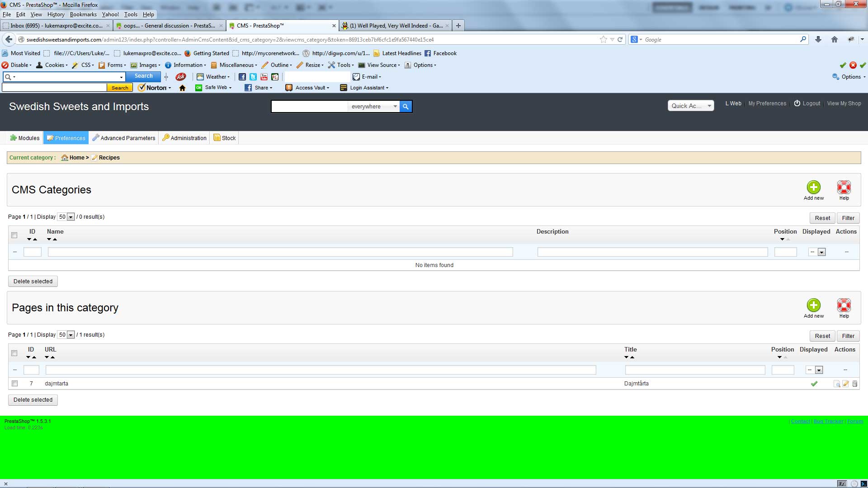Image resolution: width=868 pixels, height=488 pixels.
Task: Click the blue magnifier search button
Action: click(406, 107)
